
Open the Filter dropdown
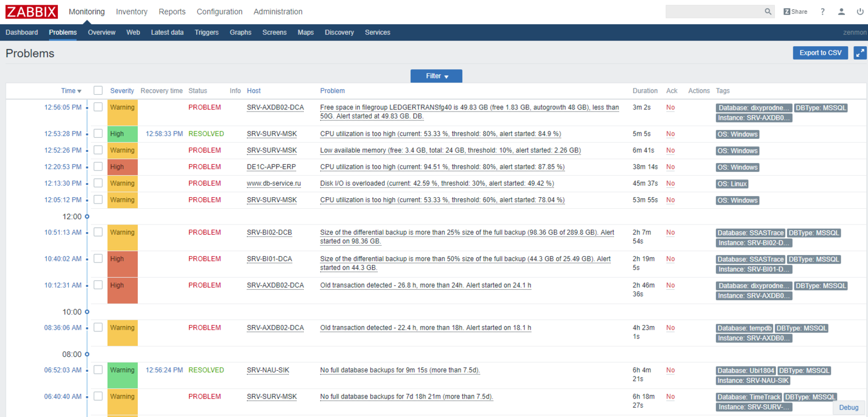click(436, 76)
